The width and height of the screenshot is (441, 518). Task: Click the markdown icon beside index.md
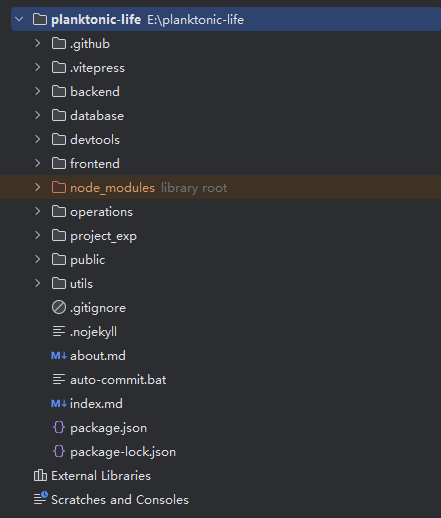(x=59, y=404)
